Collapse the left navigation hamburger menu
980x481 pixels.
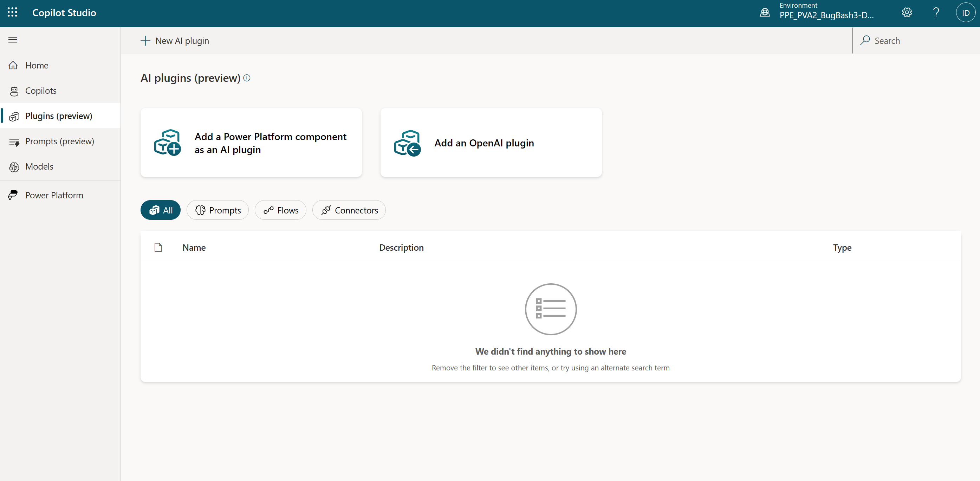(x=13, y=40)
